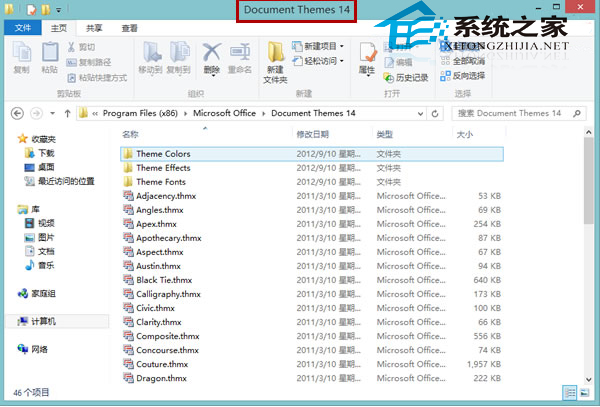Click the vertical scrollbar up arrow
Image resolution: width=600 pixels, height=407 pixels.
point(589,132)
